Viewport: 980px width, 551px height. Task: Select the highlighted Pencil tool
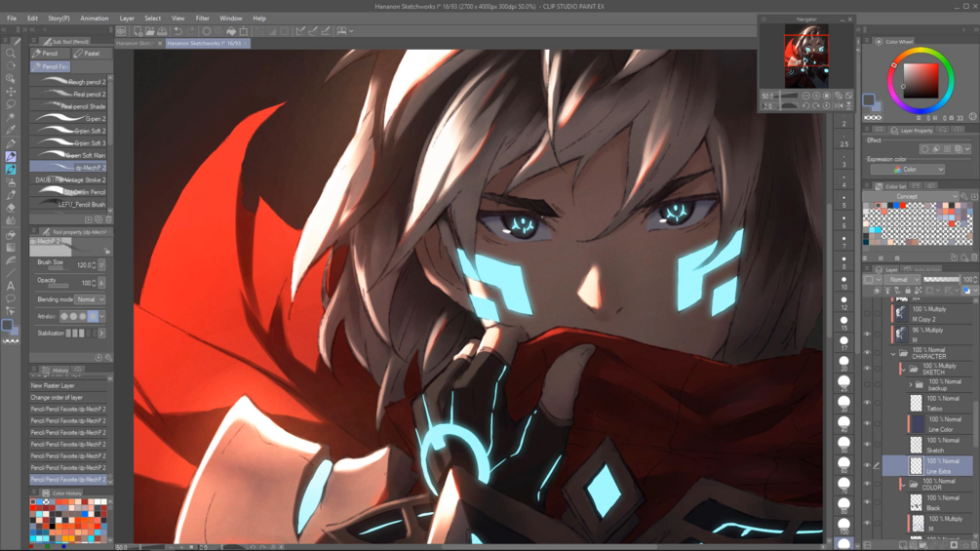click(x=11, y=156)
